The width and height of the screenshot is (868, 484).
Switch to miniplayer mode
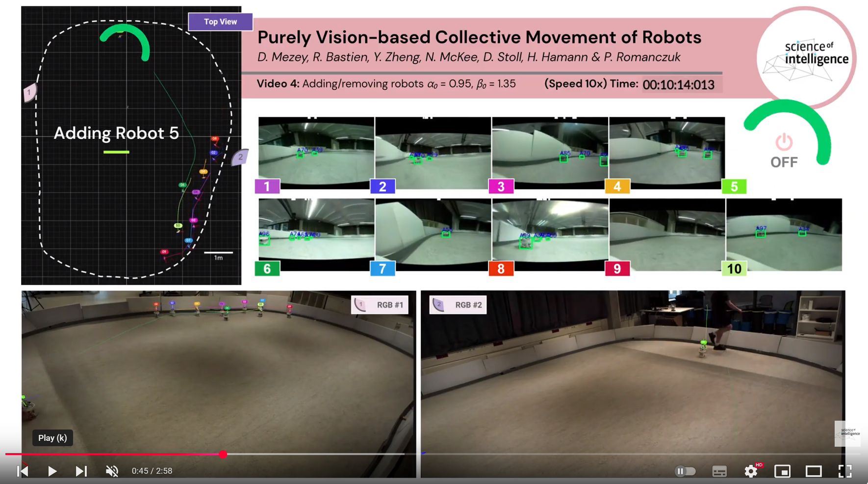coord(782,471)
